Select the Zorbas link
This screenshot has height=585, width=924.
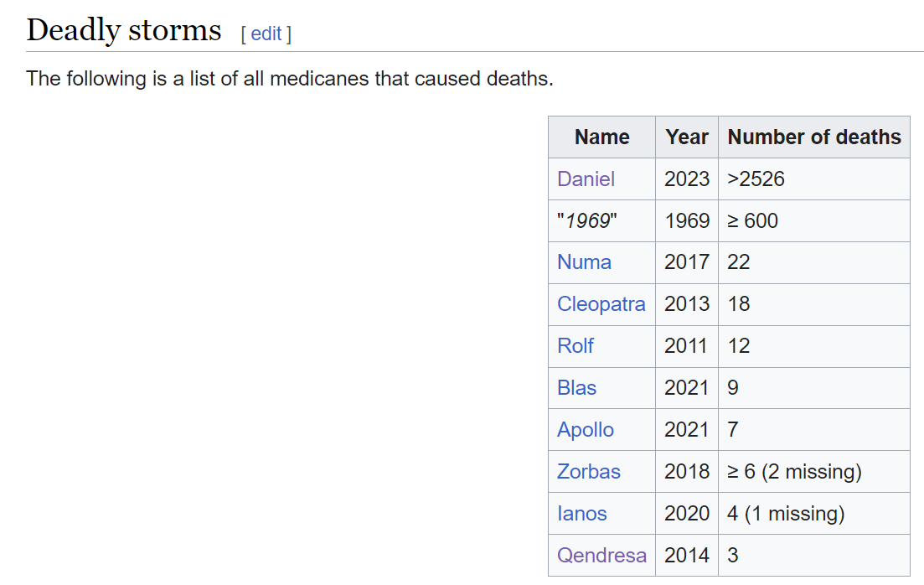pyautogui.click(x=588, y=472)
